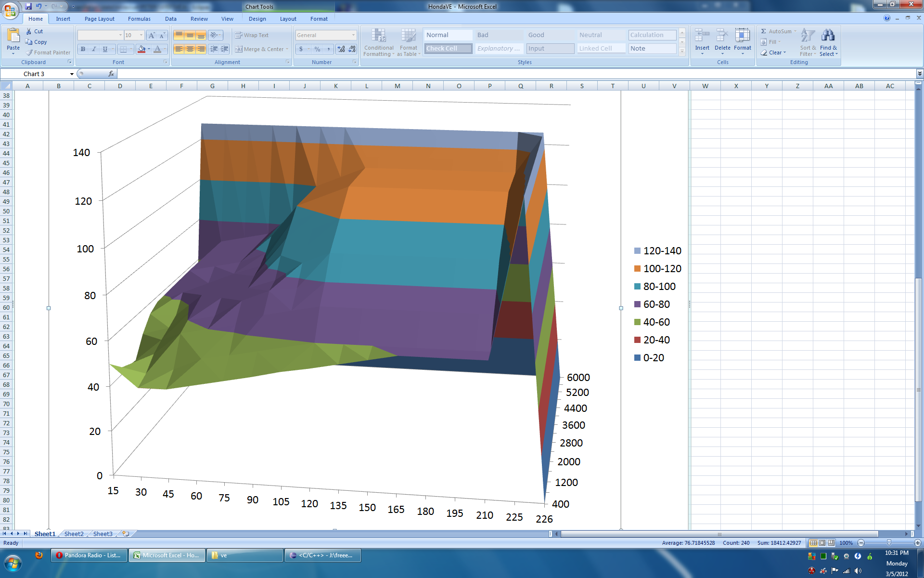Click the Wrap Text button
The height and width of the screenshot is (578, 924).
point(252,35)
